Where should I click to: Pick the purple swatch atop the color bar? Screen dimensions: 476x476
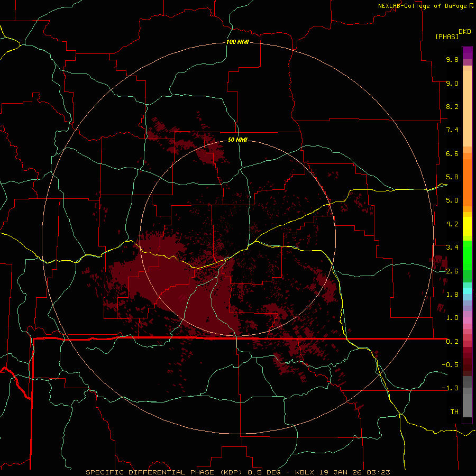[x=467, y=53]
